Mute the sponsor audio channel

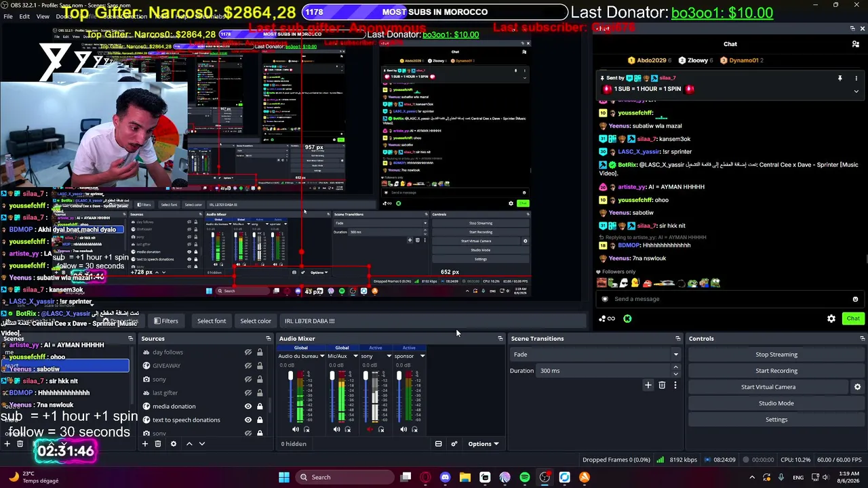[403, 429]
